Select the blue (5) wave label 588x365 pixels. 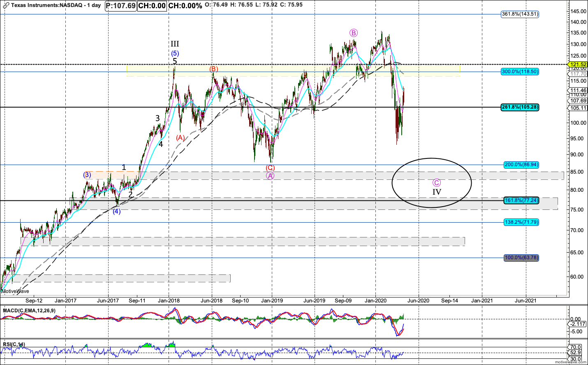click(x=175, y=53)
